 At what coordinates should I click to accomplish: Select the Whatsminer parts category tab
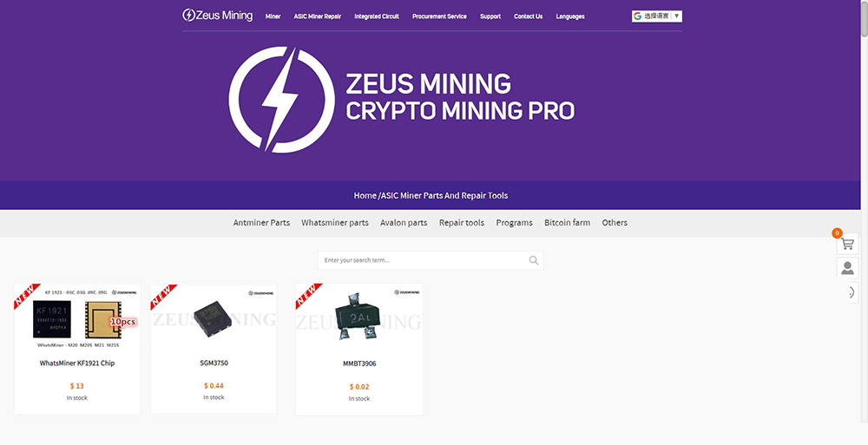coord(335,222)
